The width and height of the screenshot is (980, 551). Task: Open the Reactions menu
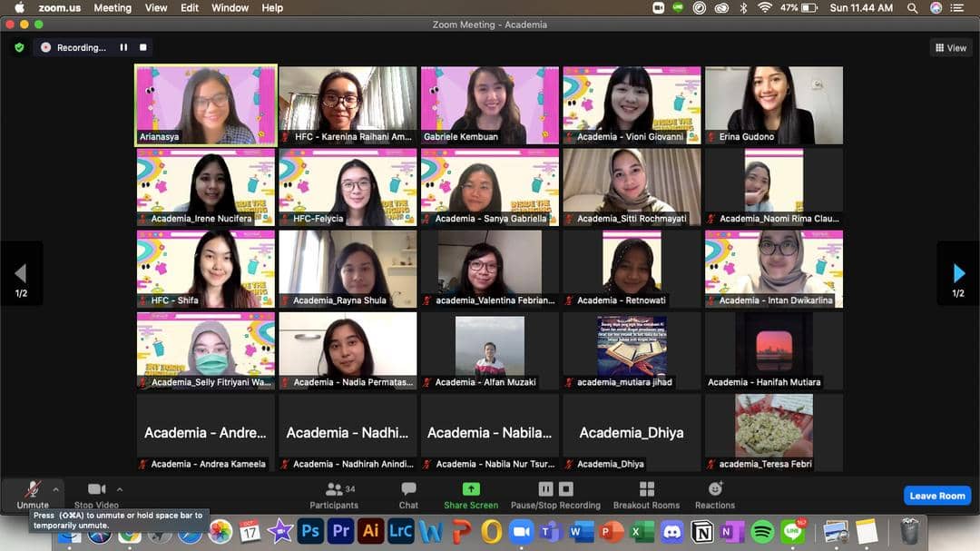pos(715,490)
